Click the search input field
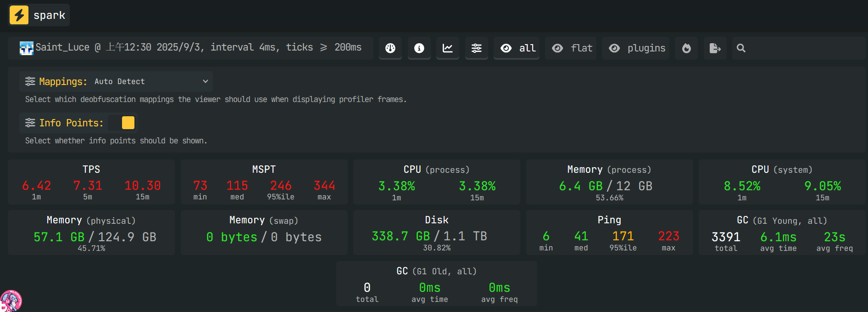This screenshot has height=312, width=868. click(x=803, y=48)
